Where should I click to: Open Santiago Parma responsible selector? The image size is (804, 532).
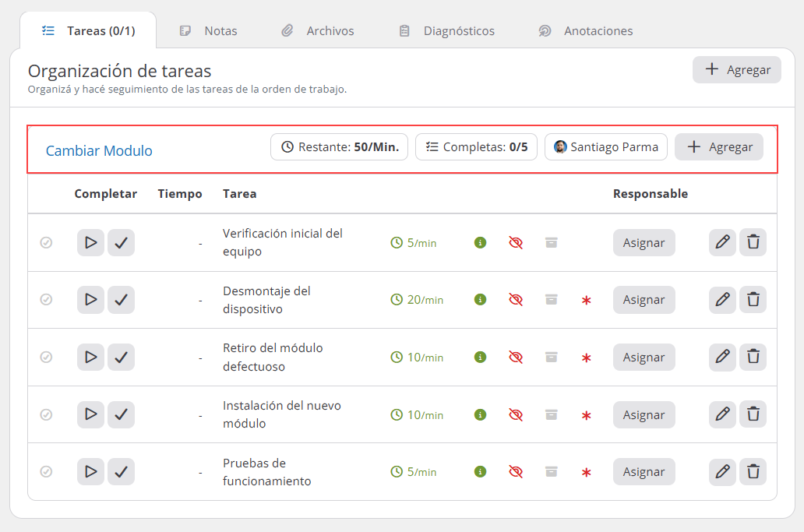tap(606, 147)
